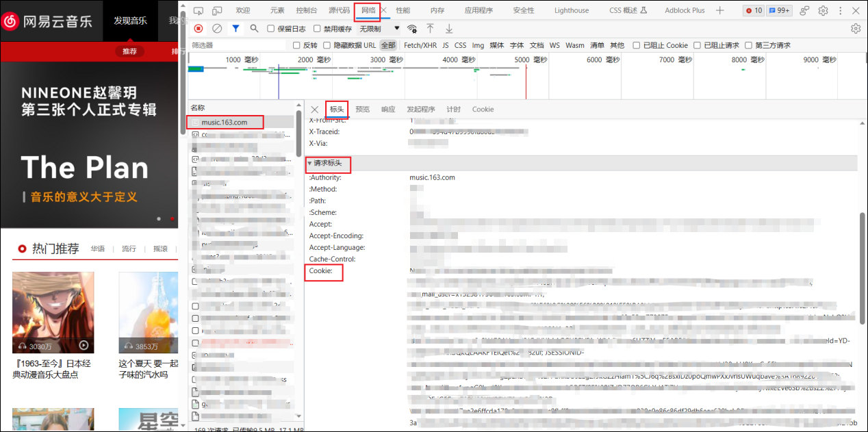Open the 无限制 throttling dropdown

click(x=380, y=29)
